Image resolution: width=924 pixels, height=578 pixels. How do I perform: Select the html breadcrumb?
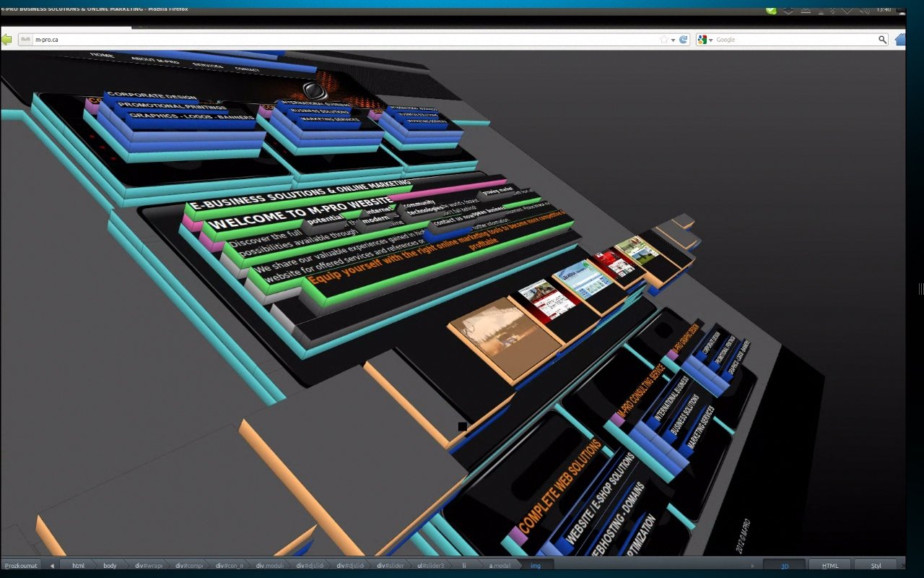(78, 566)
